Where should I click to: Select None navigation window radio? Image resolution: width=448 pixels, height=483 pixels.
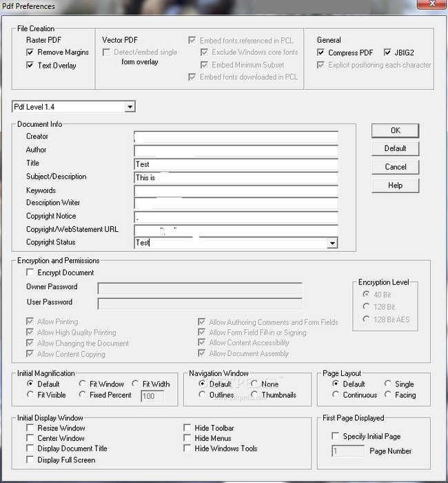254,384
